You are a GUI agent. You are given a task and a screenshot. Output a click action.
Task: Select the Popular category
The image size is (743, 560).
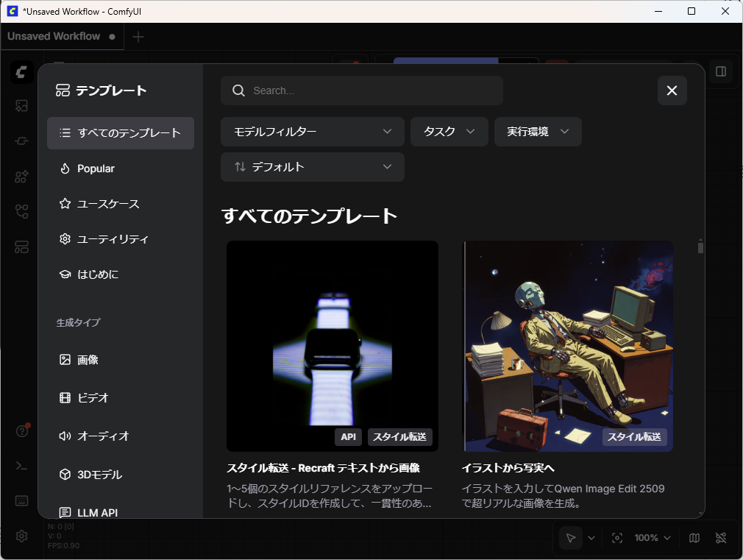pos(96,169)
